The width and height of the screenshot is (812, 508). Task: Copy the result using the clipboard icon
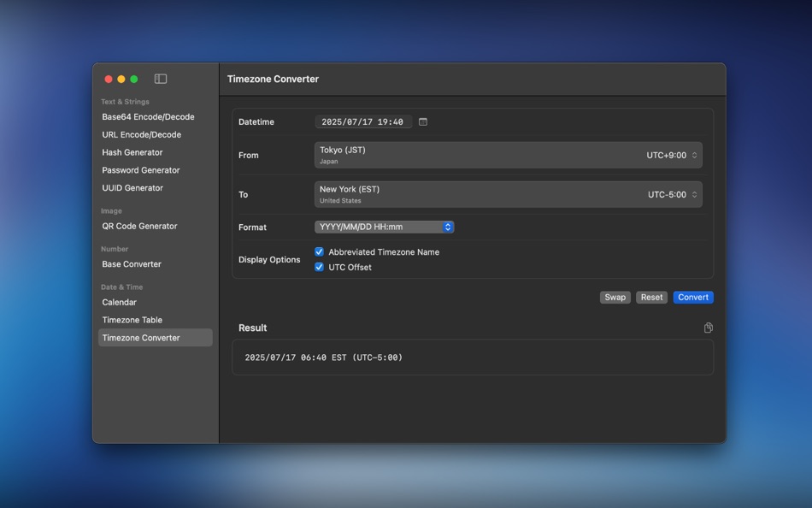pos(709,328)
